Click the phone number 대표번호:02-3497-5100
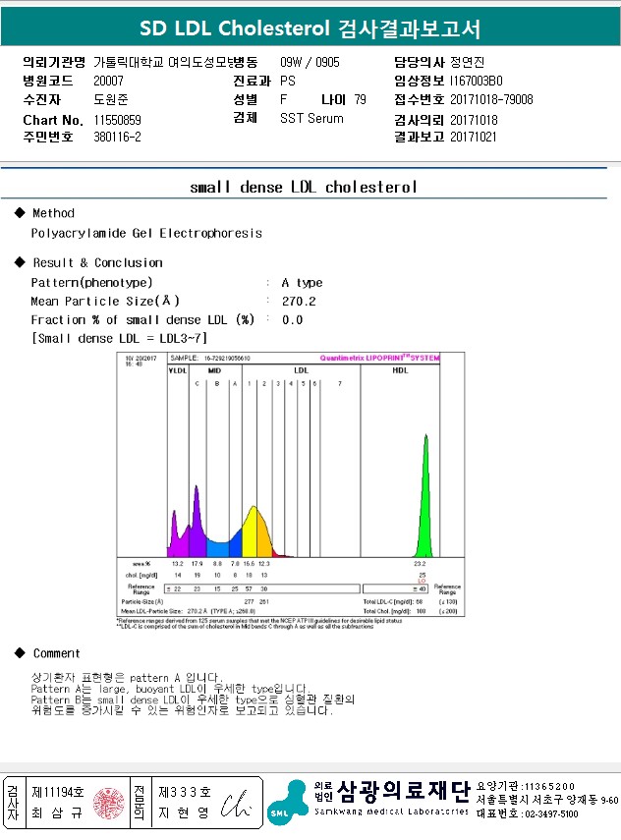 pos(528,813)
